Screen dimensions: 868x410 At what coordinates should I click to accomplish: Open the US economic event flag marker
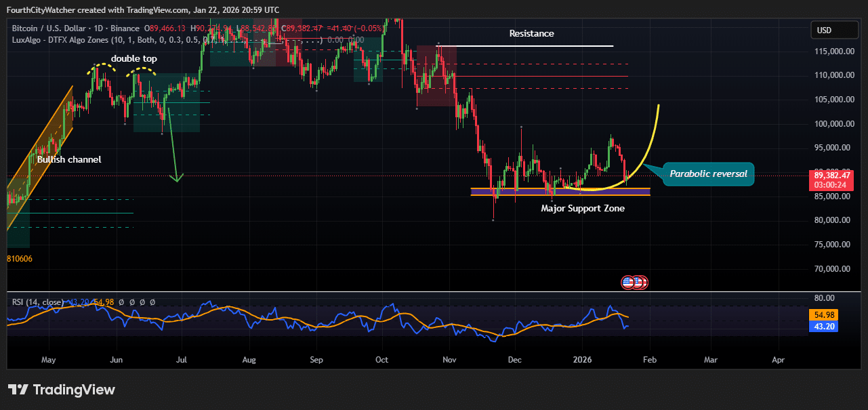coord(628,282)
